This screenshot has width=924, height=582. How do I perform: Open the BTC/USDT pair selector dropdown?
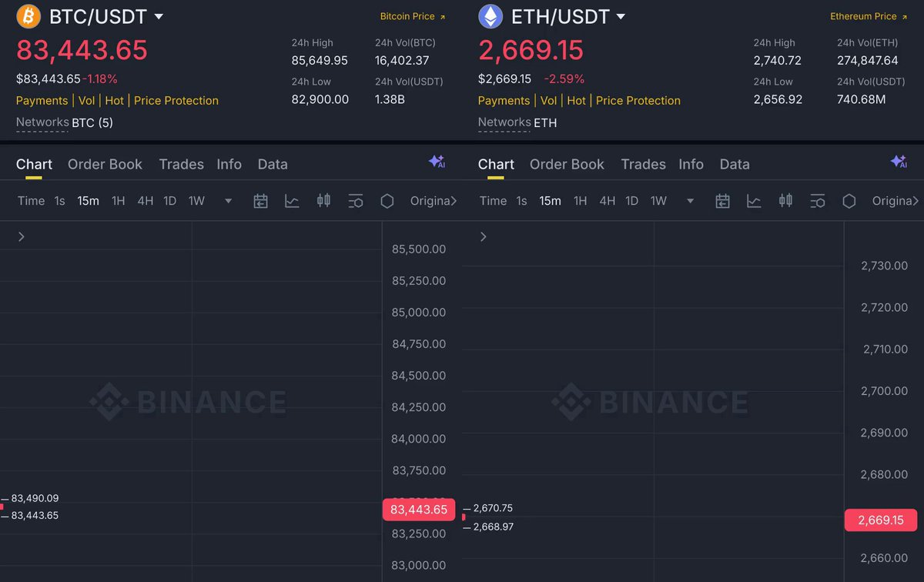pyautogui.click(x=159, y=16)
